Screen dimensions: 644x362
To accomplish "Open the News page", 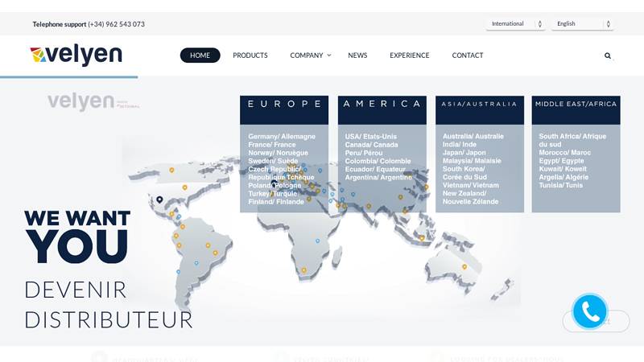I will [357, 56].
